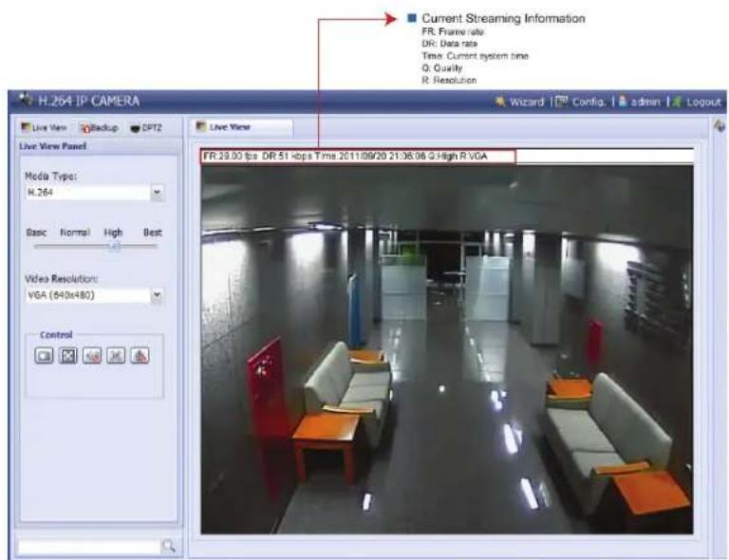This screenshot has height=560, width=729.
Task: Select the Live View tab above the video
Action: [x=241, y=127]
